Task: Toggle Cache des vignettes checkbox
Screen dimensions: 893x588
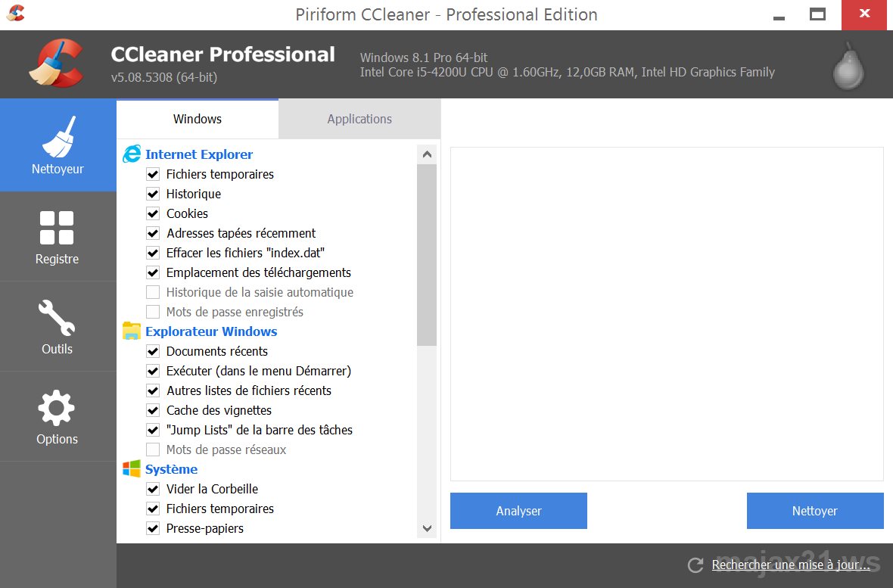Action: pyautogui.click(x=153, y=410)
